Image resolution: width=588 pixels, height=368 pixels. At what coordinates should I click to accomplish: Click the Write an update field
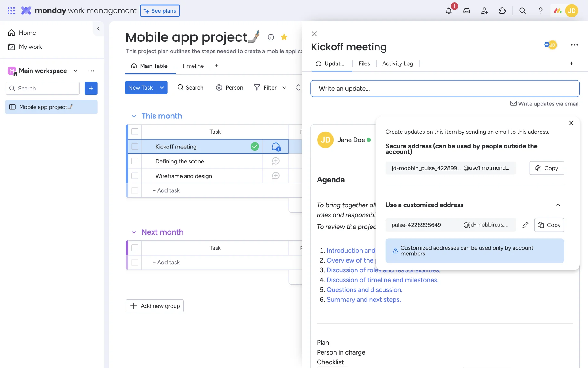click(x=445, y=89)
